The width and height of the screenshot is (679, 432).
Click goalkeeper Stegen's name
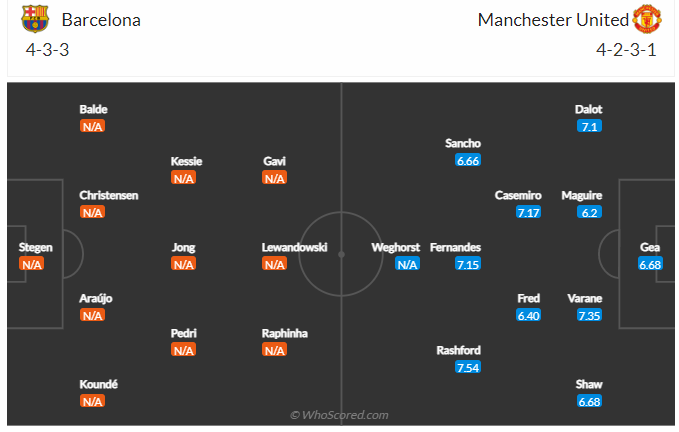35,247
